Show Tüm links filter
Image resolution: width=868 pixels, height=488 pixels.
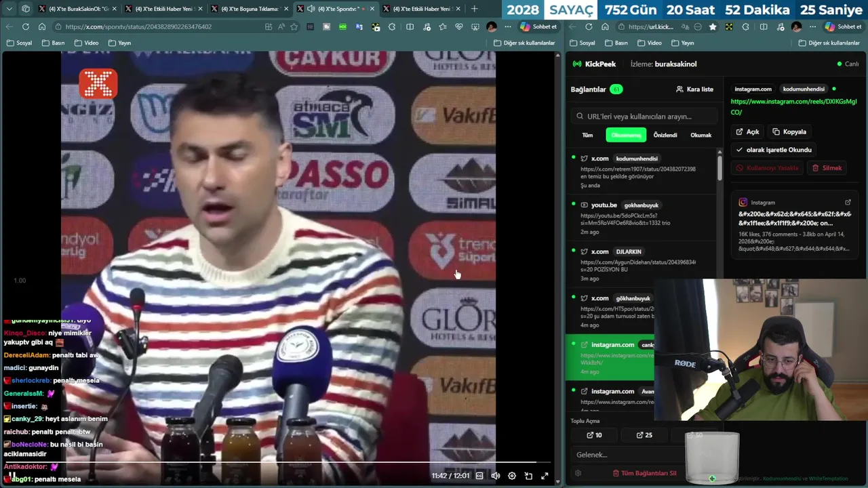click(x=587, y=135)
